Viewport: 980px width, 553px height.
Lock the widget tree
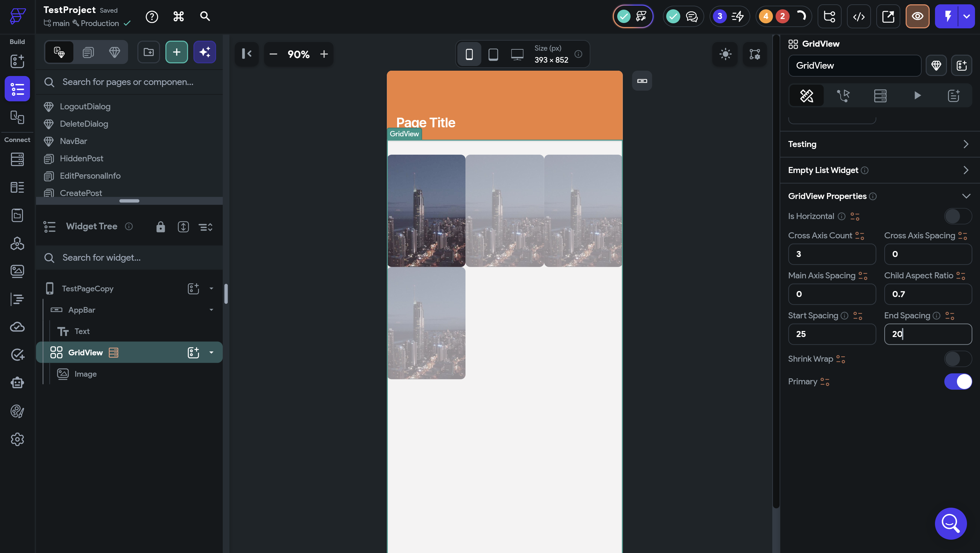click(x=160, y=227)
